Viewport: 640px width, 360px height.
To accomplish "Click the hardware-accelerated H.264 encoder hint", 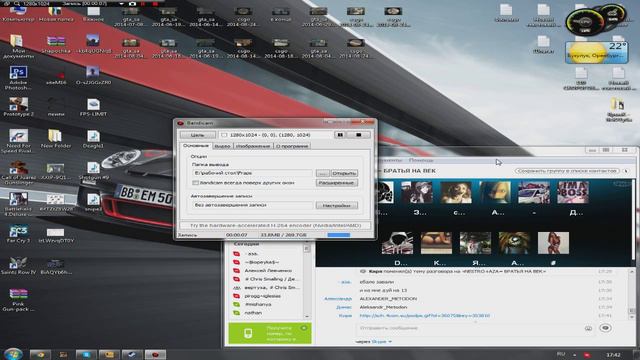I will tap(276, 225).
